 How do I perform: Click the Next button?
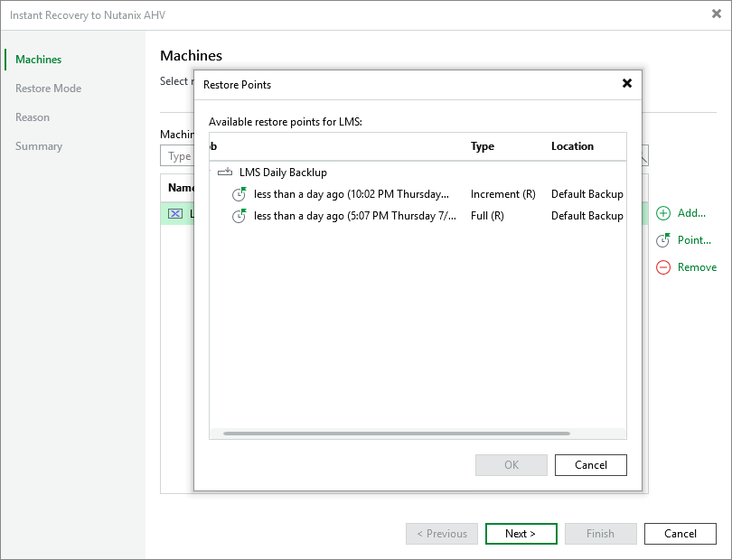[x=521, y=534]
